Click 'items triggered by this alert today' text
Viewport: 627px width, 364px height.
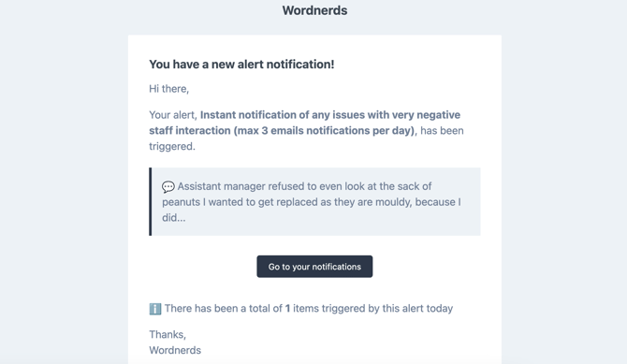pos(373,309)
